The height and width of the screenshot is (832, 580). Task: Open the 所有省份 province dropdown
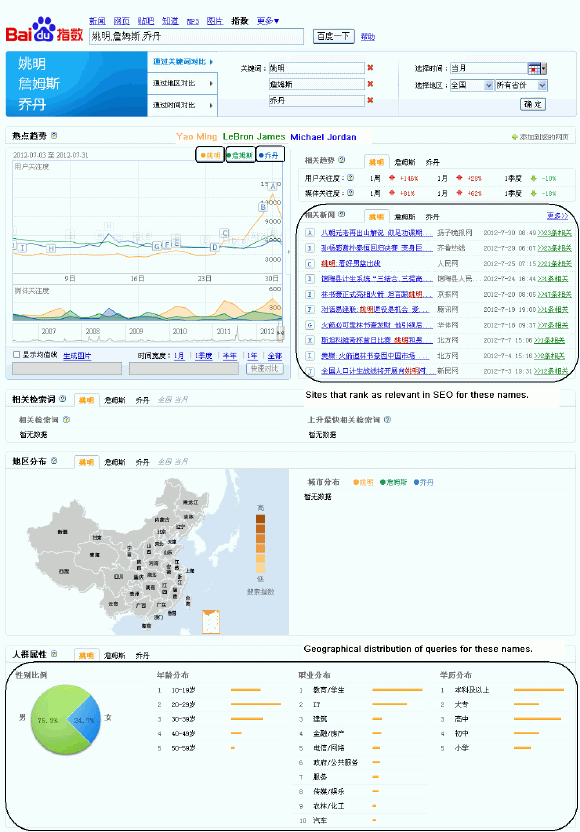[x=521, y=85]
